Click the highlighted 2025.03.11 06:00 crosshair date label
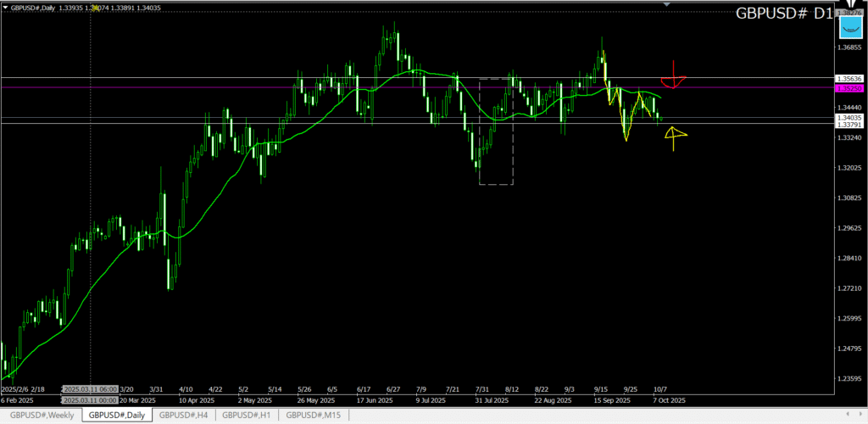The height and width of the screenshot is (424, 868). tap(91, 389)
